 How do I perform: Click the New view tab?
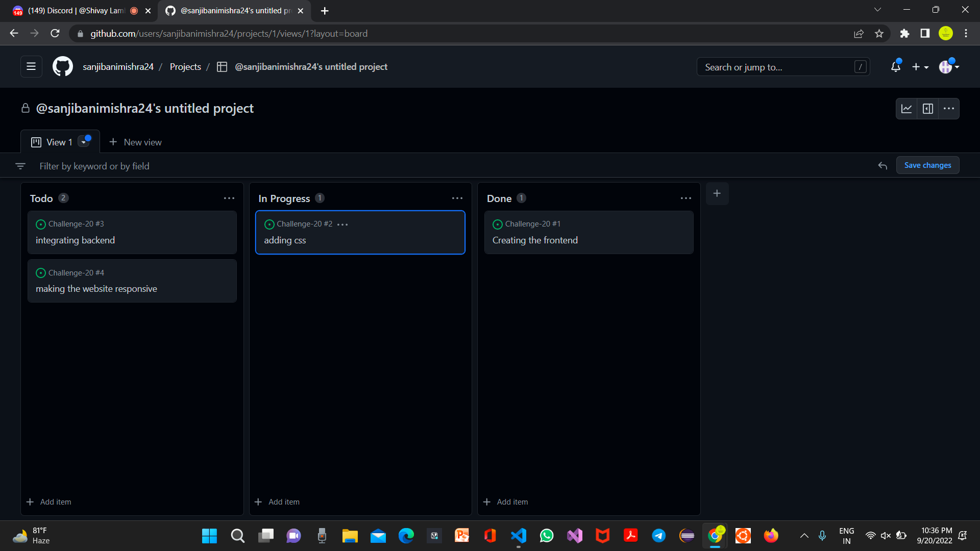point(135,142)
